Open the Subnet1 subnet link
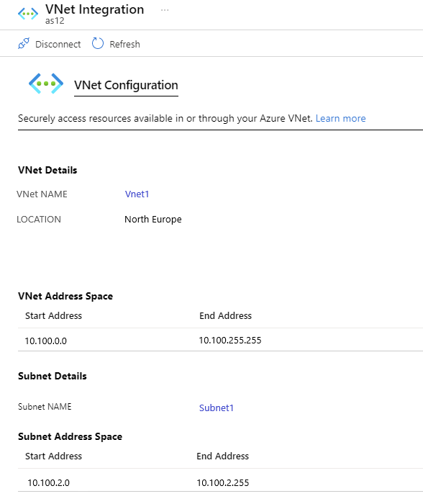423x504 pixels. pyautogui.click(x=216, y=408)
